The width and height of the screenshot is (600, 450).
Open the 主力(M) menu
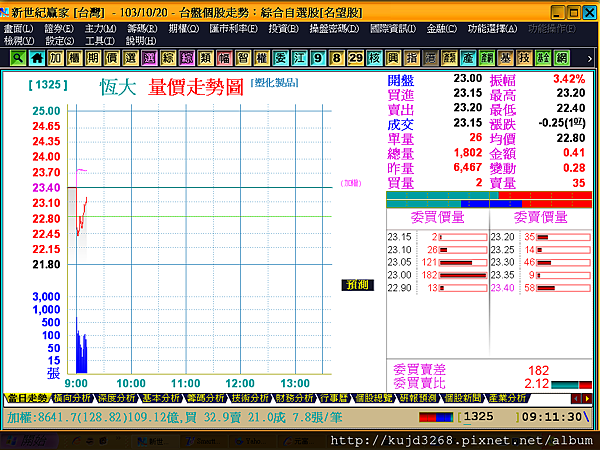point(100,29)
